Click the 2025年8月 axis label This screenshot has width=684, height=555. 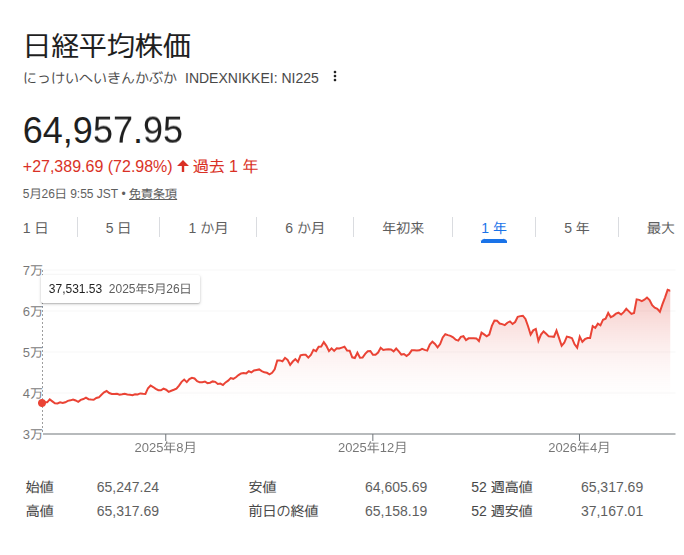click(165, 447)
